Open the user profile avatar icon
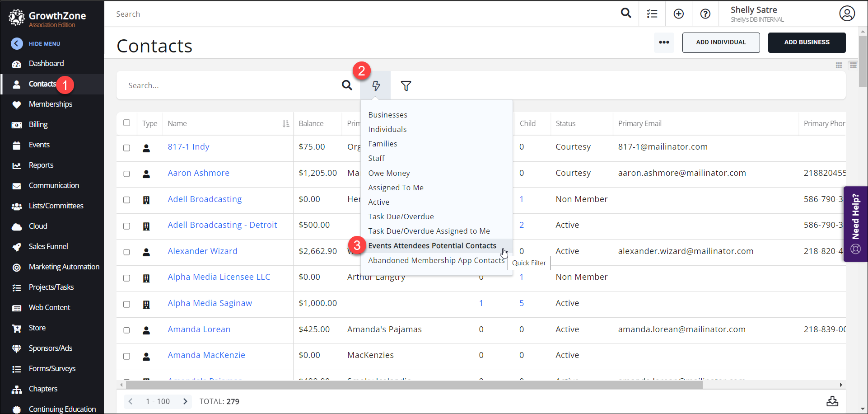 (847, 14)
